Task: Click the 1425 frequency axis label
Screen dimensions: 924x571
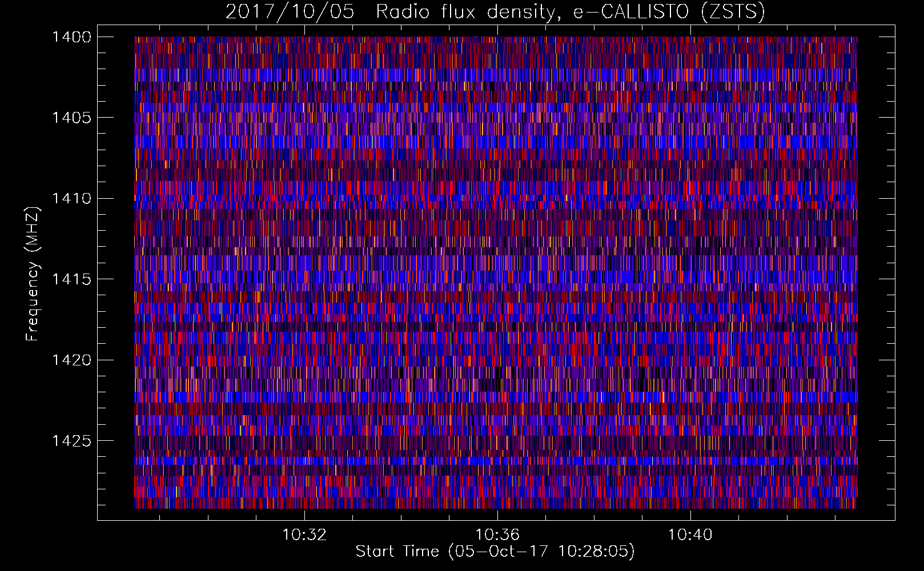Action: pos(71,441)
